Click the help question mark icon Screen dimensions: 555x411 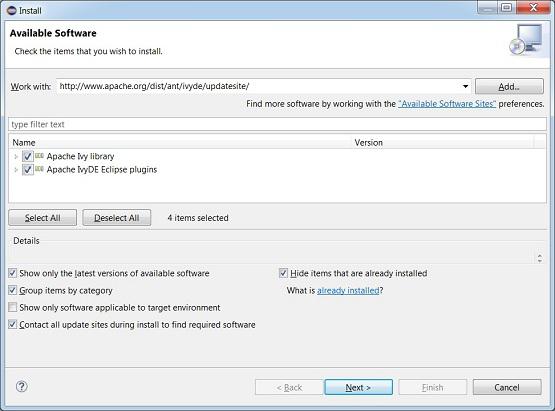22,386
